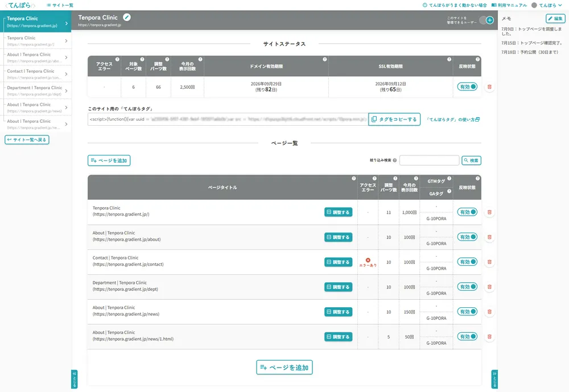Click the error icon on Contact row
The image size is (569, 392).
click(x=368, y=260)
